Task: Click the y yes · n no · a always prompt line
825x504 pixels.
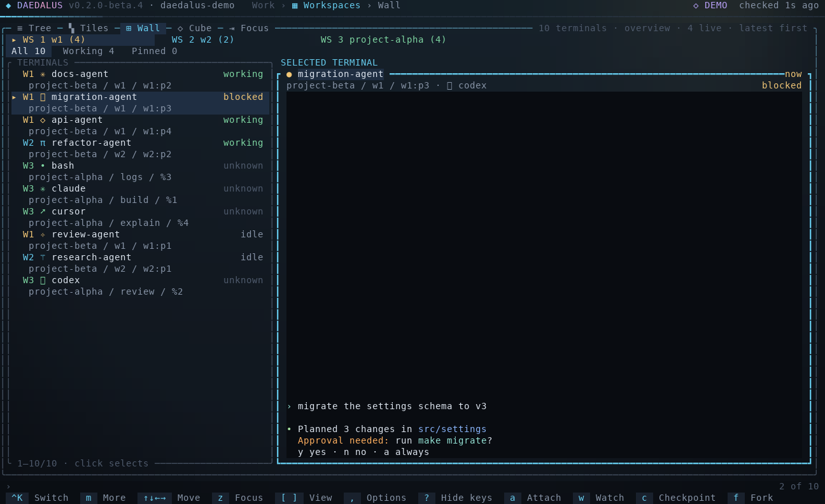Action: (363, 452)
